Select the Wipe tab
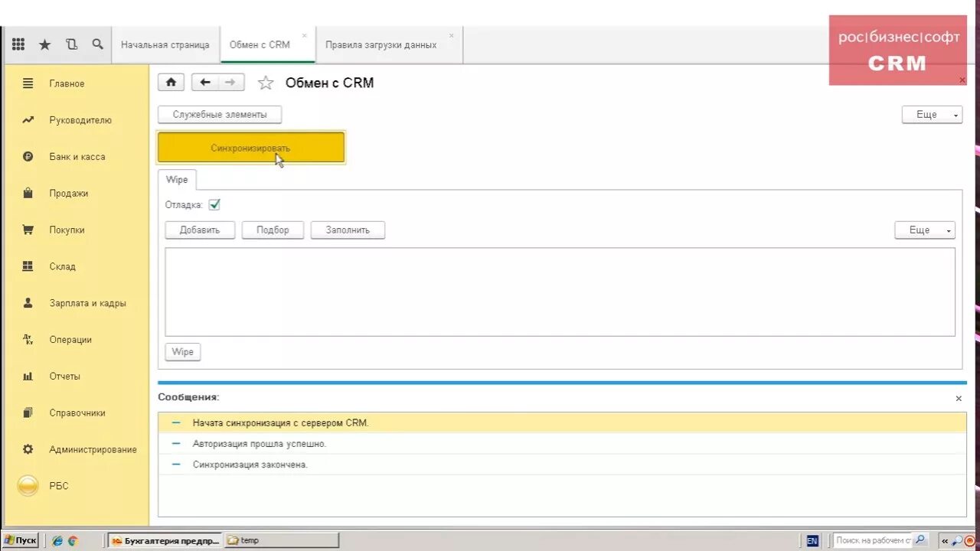Image resolution: width=980 pixels, height=551 pixels. pyautogui.click(x=177, y=180)
